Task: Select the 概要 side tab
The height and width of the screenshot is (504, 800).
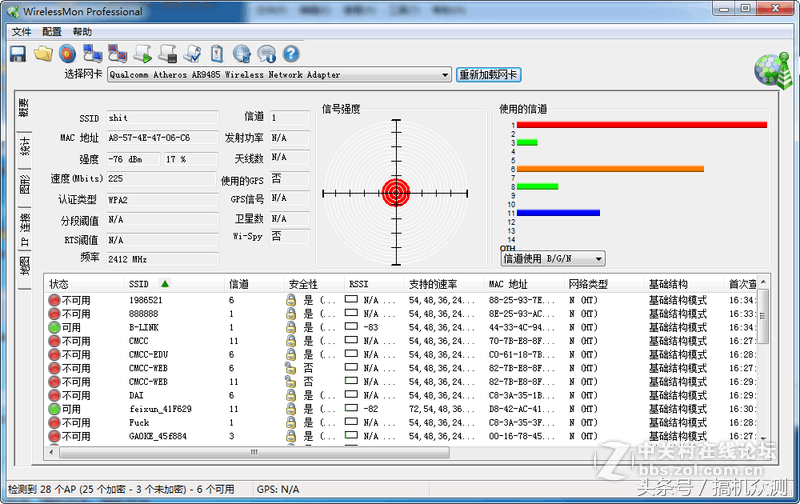Action: click(x=23, y=107)
